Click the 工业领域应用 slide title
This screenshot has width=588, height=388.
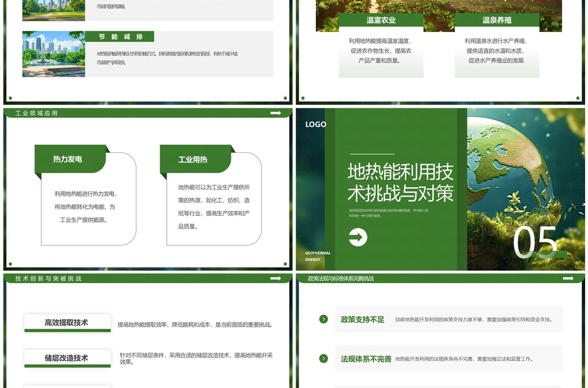pos(36,113)
